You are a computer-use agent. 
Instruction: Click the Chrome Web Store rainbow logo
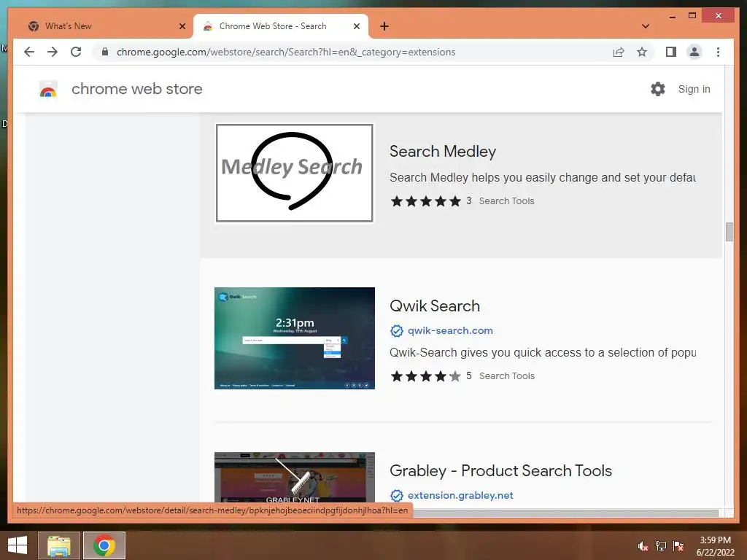[x=48, y=89]
